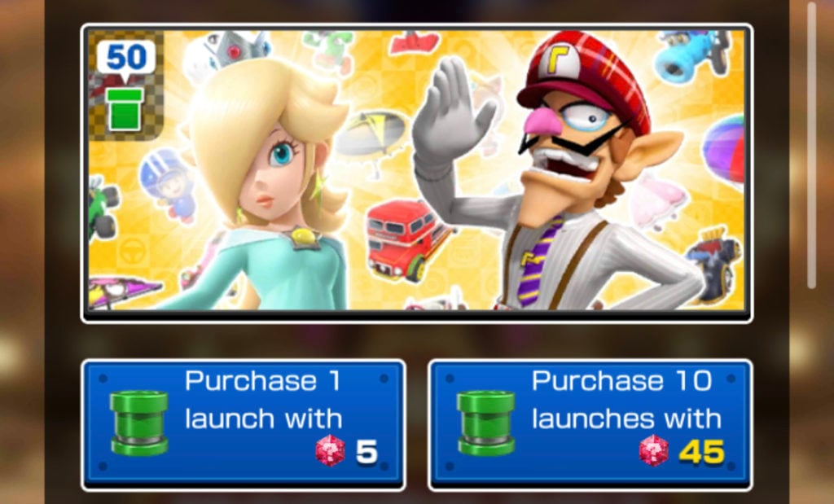The image size is (834, 504).
Task: Tap the ruby gem next to 5
Action: [330, 451]
